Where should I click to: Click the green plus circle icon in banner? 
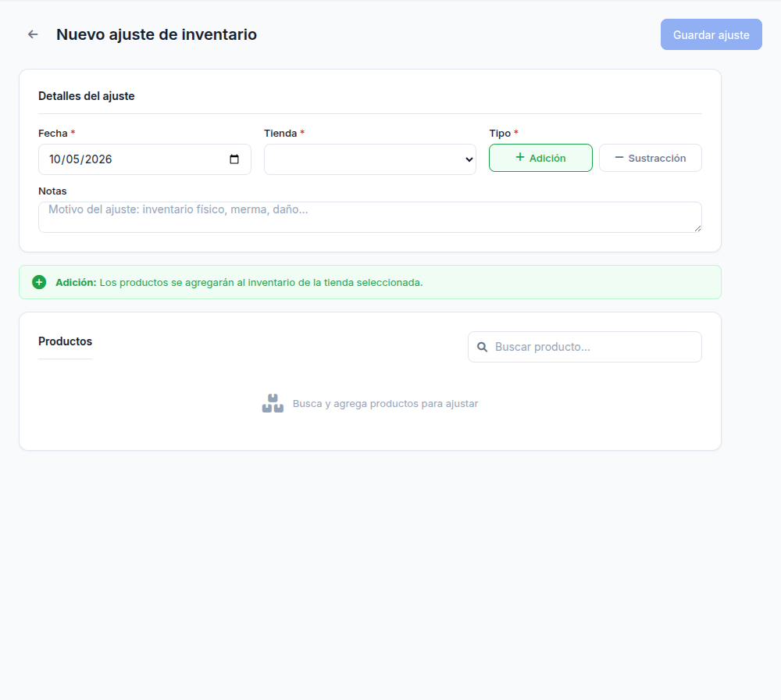click(39, 283)
